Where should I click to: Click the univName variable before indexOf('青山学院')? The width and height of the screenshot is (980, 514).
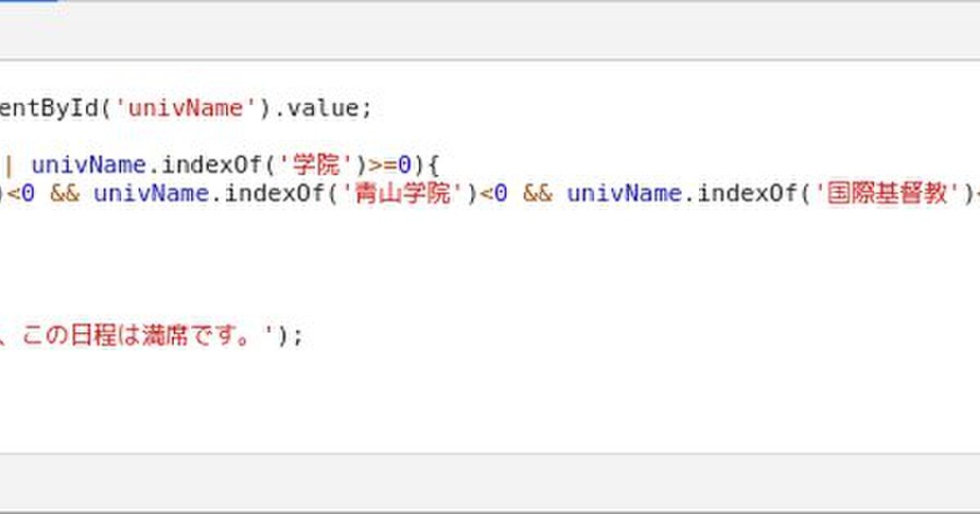click(x=151, y=194)
